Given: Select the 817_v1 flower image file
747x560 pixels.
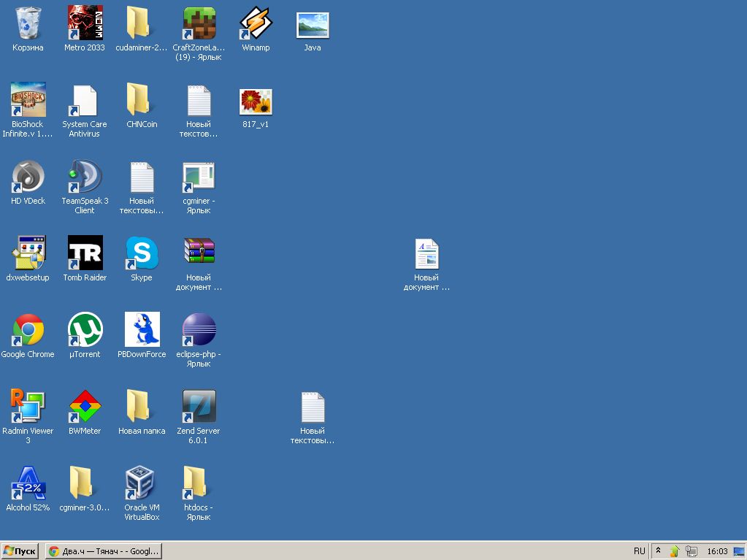Looking at the screenshot, I should [256, 101].
